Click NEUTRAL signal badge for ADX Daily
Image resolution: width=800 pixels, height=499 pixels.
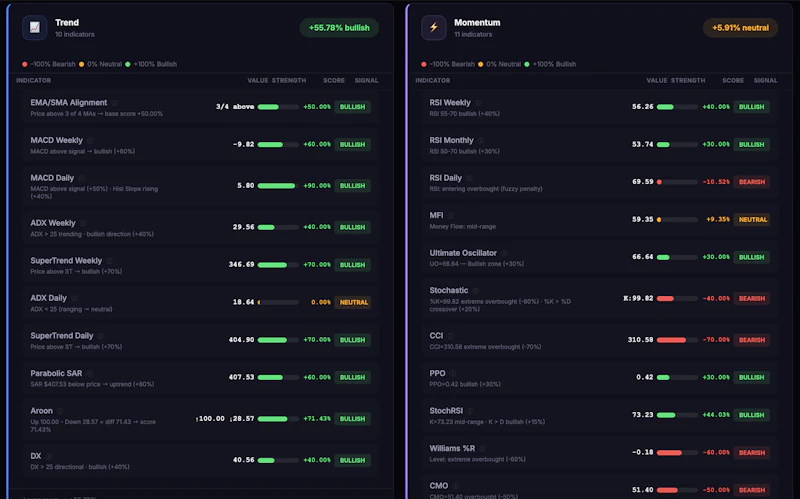353,302
